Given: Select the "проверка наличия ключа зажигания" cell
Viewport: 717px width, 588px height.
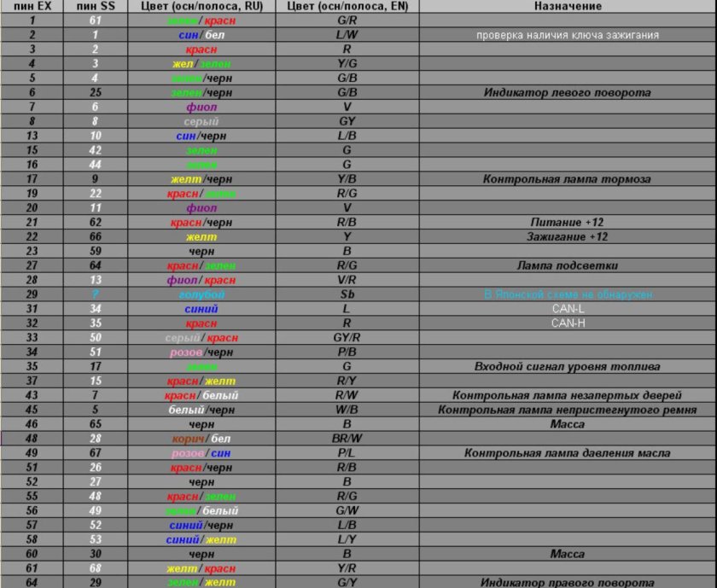Looking at the screenshot, I should pyautogui.click(x=568, y=35).
